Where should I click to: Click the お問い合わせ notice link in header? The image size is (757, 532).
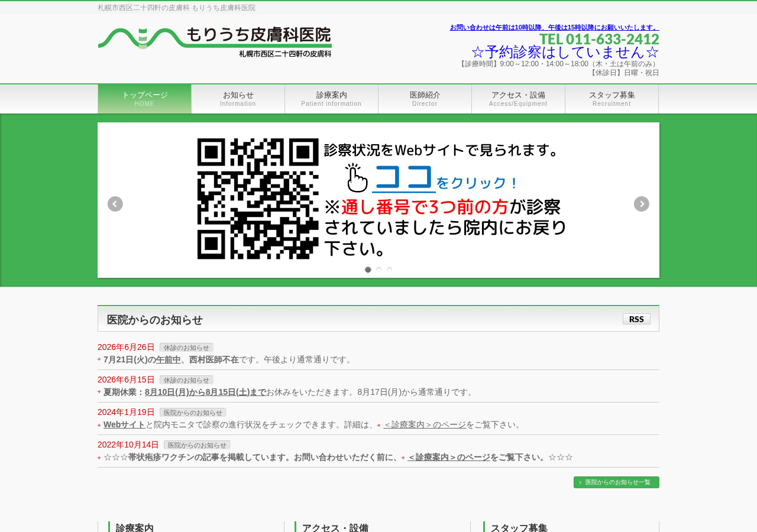pos(554,27)
